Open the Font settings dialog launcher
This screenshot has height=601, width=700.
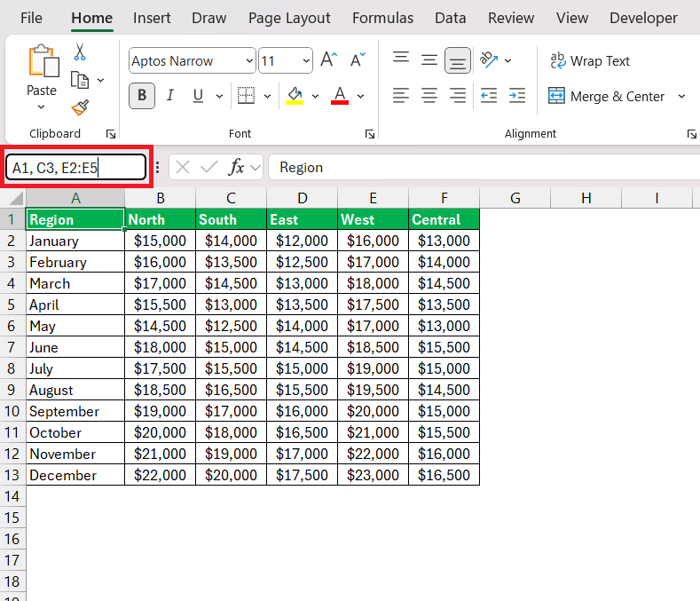click(370, 134)
